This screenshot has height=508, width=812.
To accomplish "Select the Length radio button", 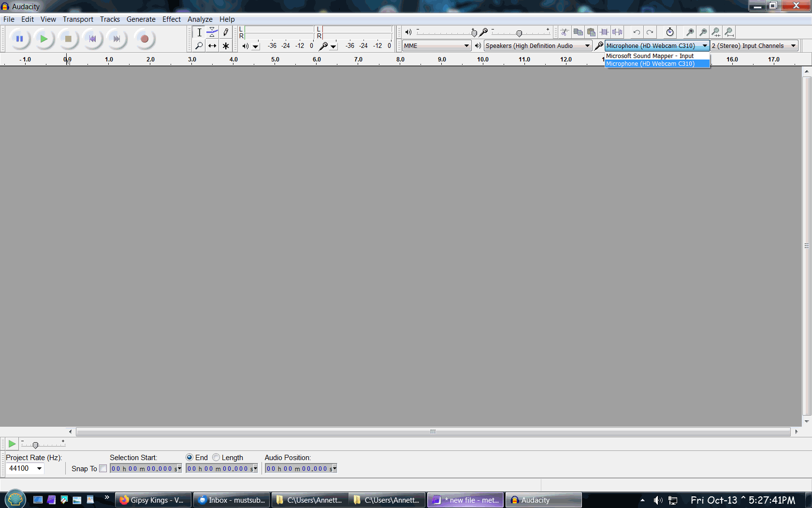I will coord(216,457).
